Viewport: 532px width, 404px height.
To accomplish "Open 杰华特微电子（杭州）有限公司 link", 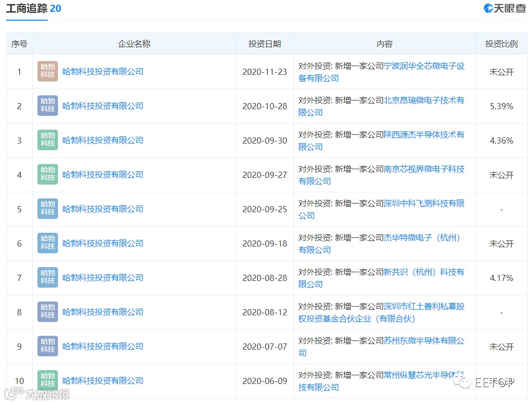I will pos(422,238).
